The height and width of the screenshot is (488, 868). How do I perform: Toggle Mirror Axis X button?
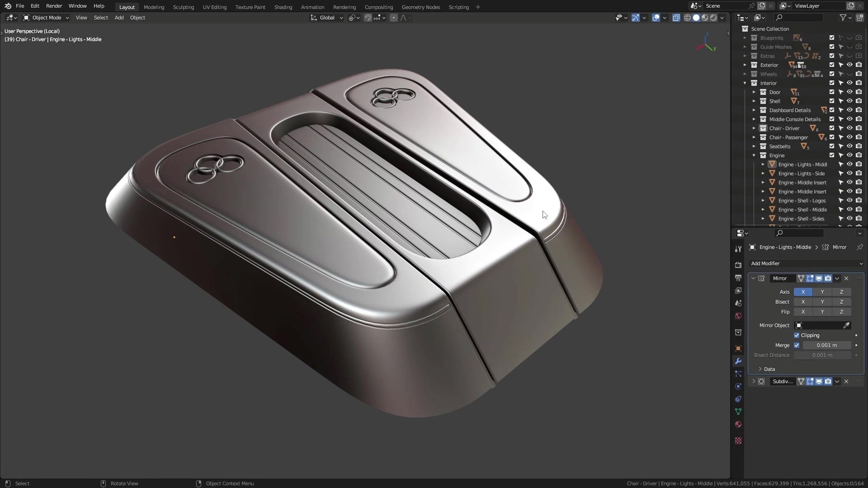click(x=803, y=292)
